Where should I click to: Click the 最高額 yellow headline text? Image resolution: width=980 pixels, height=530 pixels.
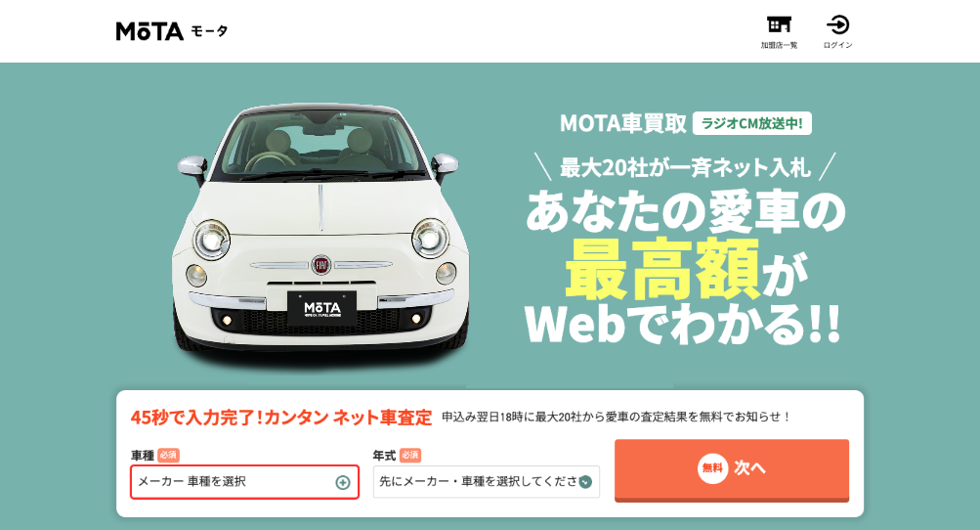662,269
